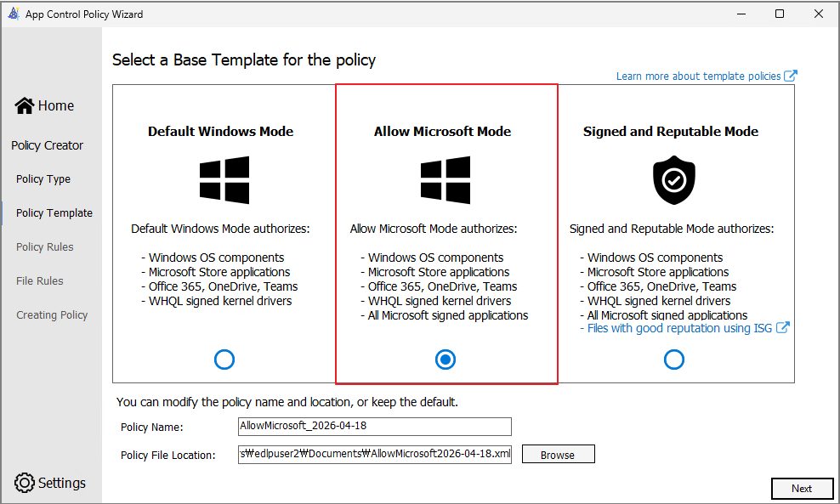This screenshot has height=504, width=840.
Task: Click the Allow Microsoft Mode Windows logo
Action: click(x=446, y=180)
